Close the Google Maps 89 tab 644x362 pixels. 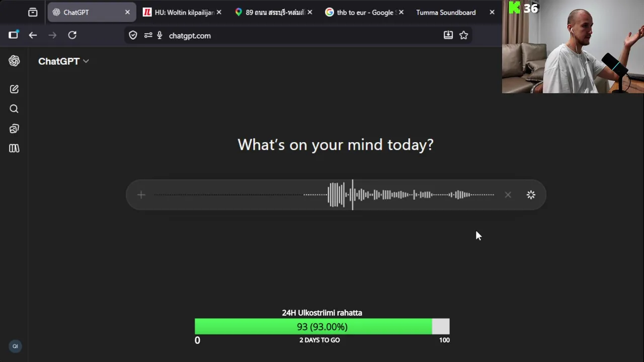point(309,12)
